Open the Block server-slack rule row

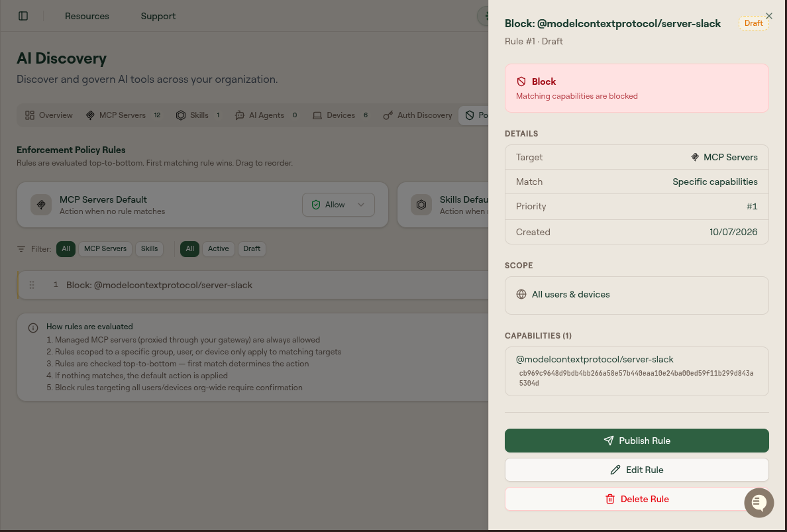coord(253,285)
